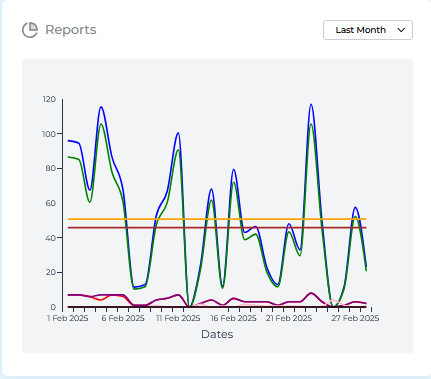
Task: Open the Last Month dropdown
Action: [x=368, y=30]
